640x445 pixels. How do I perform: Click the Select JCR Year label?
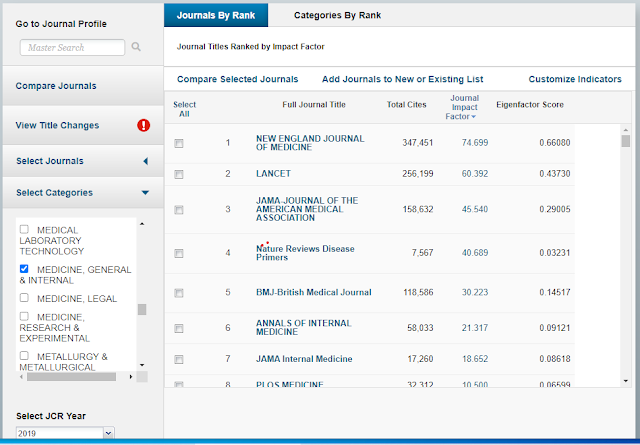point(51,416)
